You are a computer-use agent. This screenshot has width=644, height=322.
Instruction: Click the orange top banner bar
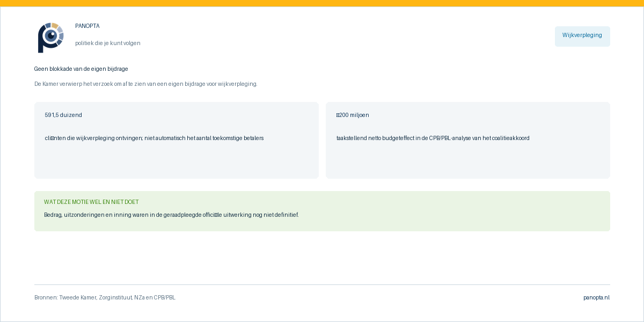tap(322, 3)
